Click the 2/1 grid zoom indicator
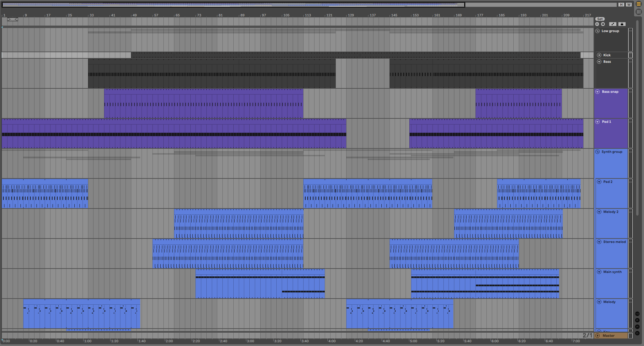The width and height of the screenshot is (644, 346). click(587, 335)
